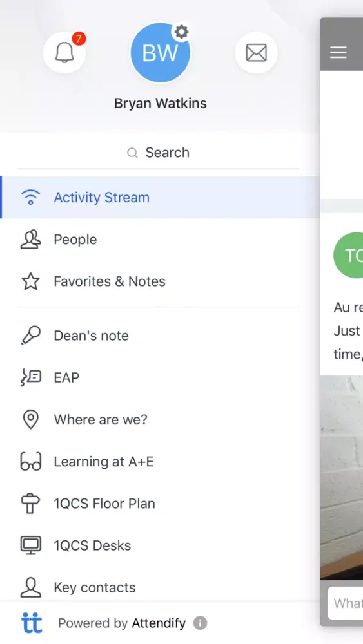Click the Bryan Watkins name
The width and height of the screenshot is (363, 644).
[161, 103]
